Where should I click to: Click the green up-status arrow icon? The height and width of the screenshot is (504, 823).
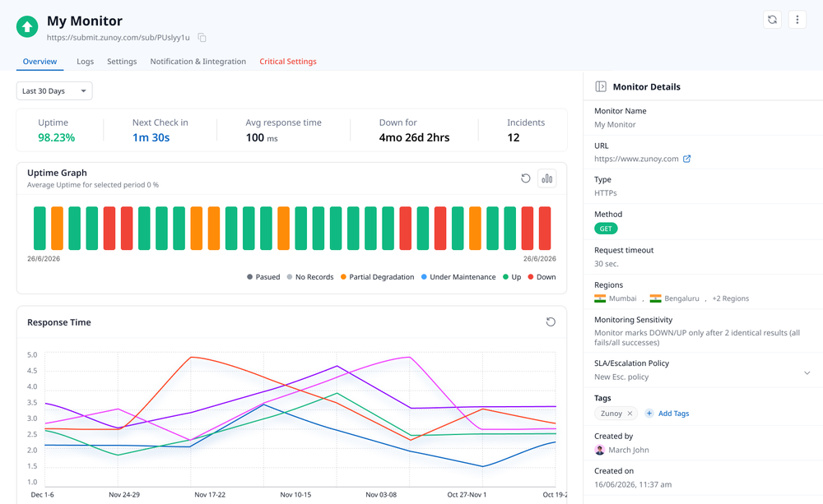coord(27,27)
